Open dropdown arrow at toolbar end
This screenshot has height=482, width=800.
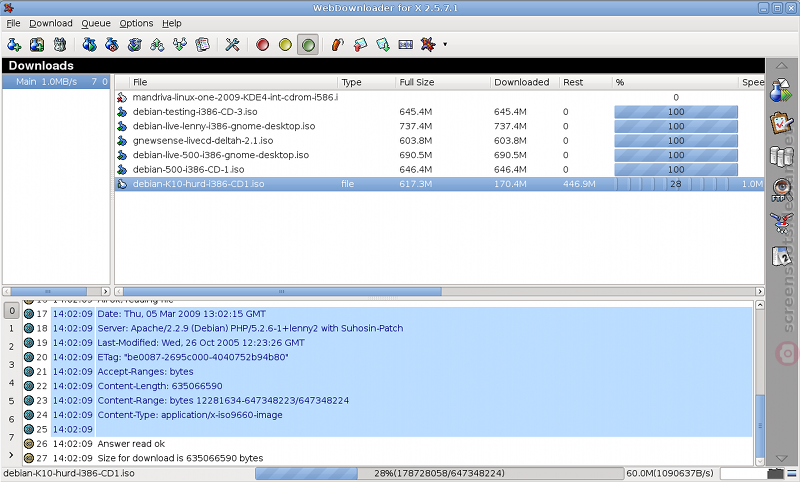pyautogui.click(x=445, y=45)
